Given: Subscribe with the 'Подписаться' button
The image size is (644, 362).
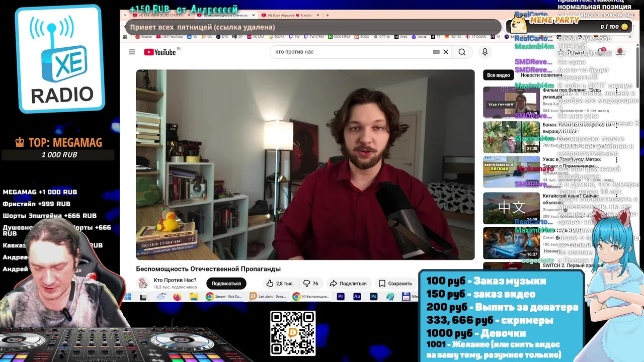Looking at the screenshot, I should click(x=226, y=284).
